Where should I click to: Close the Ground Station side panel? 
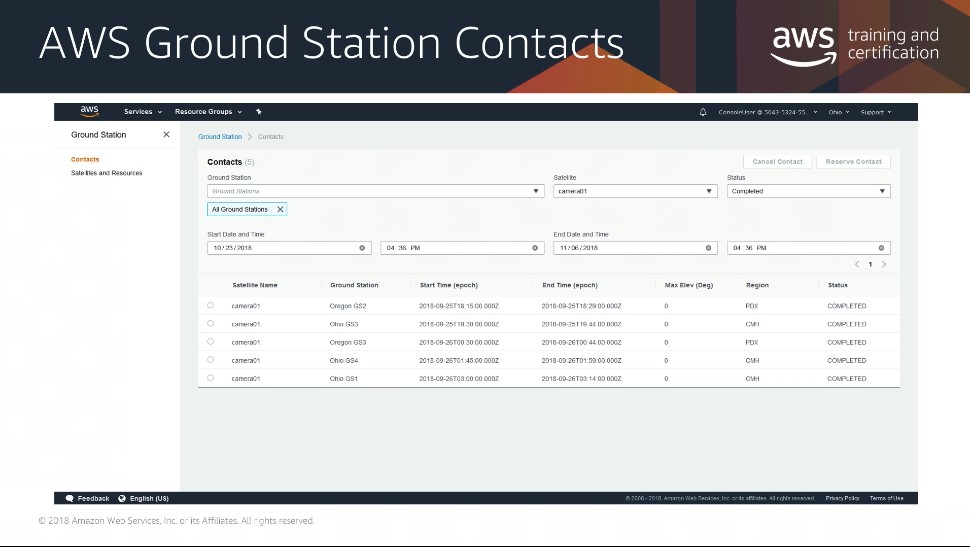[166, 134]
